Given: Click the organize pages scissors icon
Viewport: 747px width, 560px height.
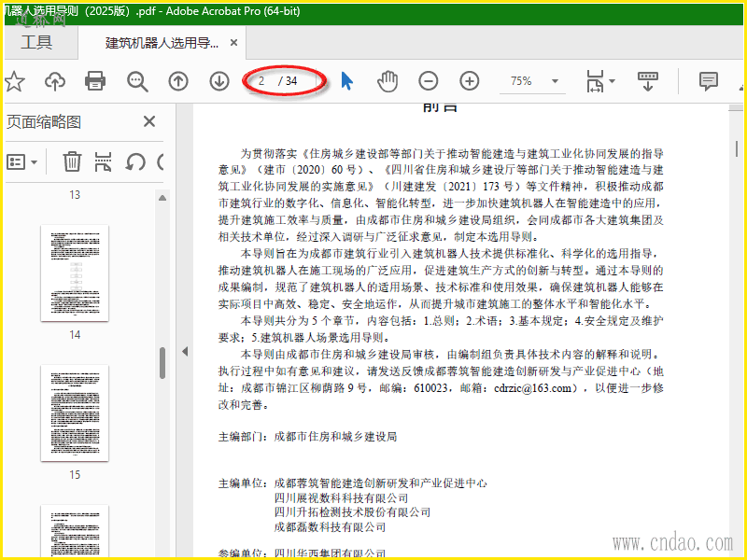Looking at the screenshot, I should 103,161.
